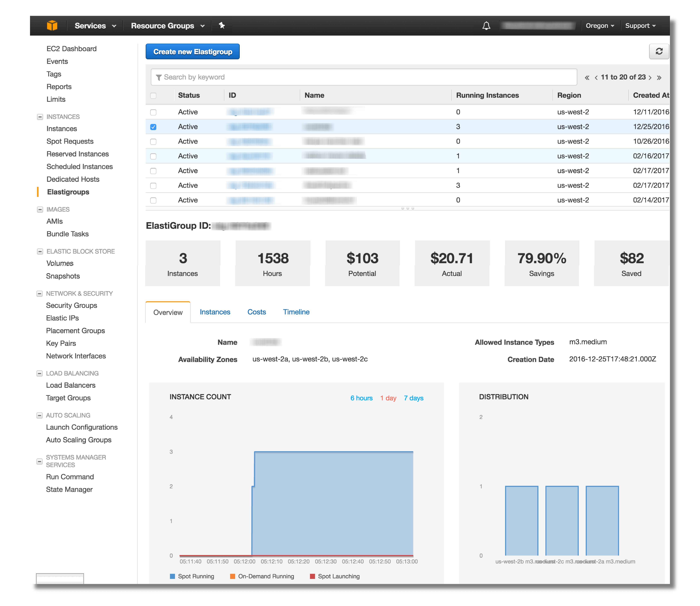The height and width of the screenshot is (606, 700).
Task: Click the refresh icon button
Action: click(659, 51)
